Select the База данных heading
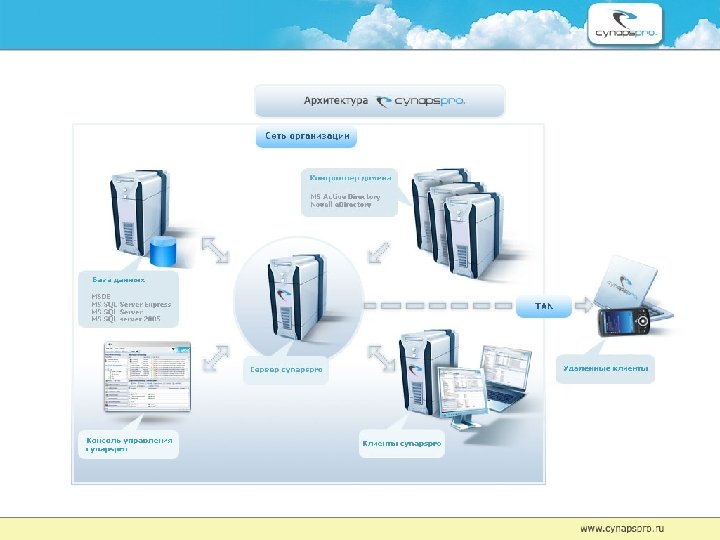The width and height of the screenshot is (720, 540). point(118,280)
